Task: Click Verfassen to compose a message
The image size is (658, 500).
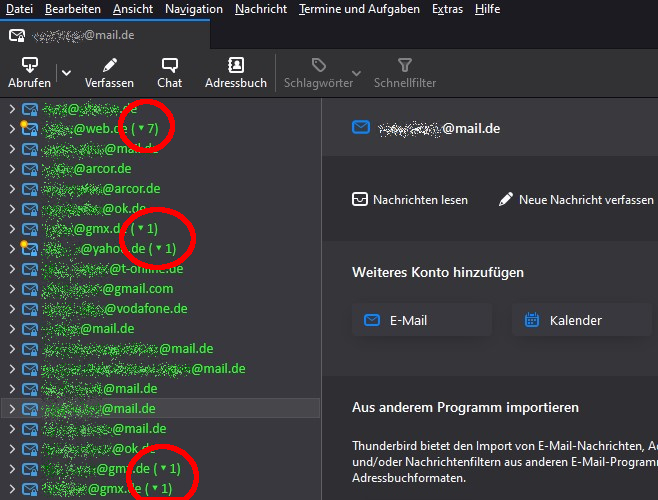Action: tap(110, 73)
